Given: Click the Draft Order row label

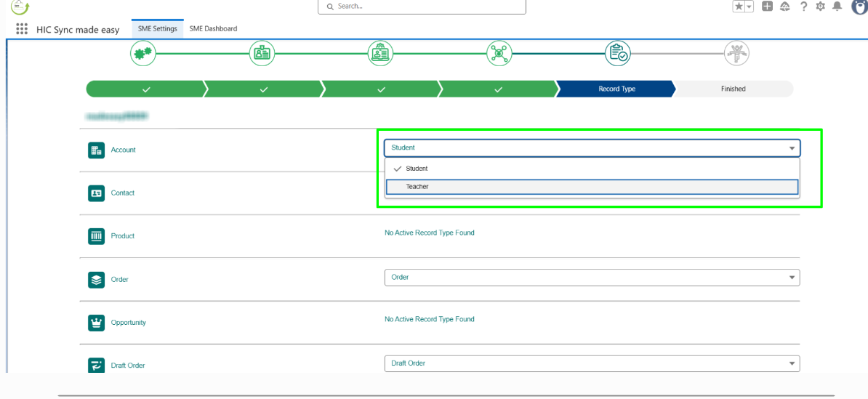Looking at the screenshot, I should click(129, 366).
